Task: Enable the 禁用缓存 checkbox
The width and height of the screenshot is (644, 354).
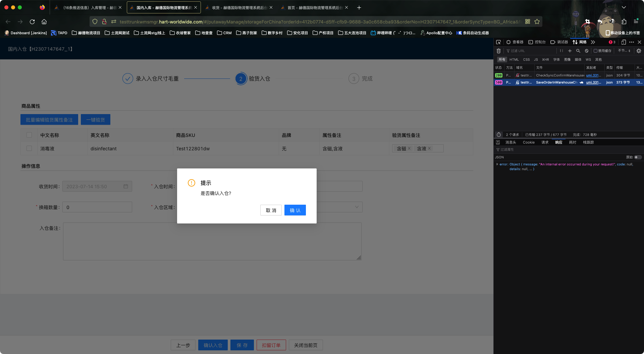Action: pos(595,51)
